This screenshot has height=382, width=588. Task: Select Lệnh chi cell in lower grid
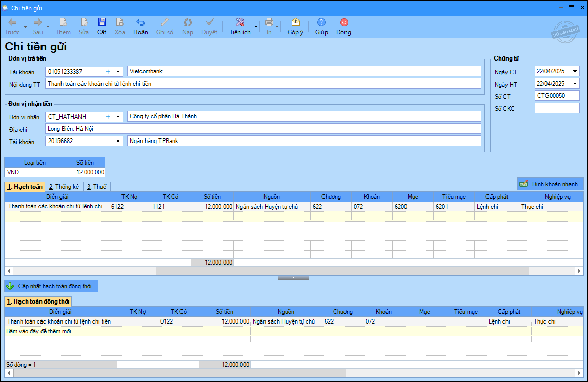[x=509, y=321]
